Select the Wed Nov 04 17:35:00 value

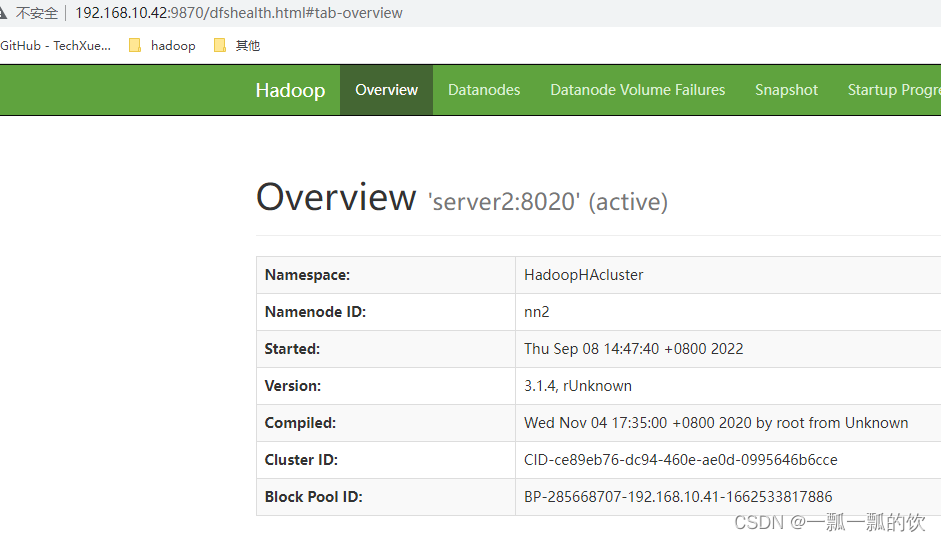[716, 423]
